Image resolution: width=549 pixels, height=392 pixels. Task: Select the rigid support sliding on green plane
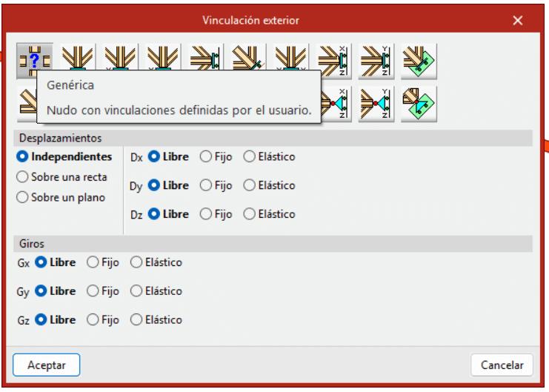pyautogui.click(x=419, y=60)
